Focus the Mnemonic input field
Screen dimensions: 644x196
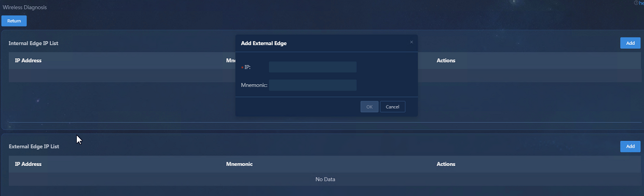(x=312, y=85)
